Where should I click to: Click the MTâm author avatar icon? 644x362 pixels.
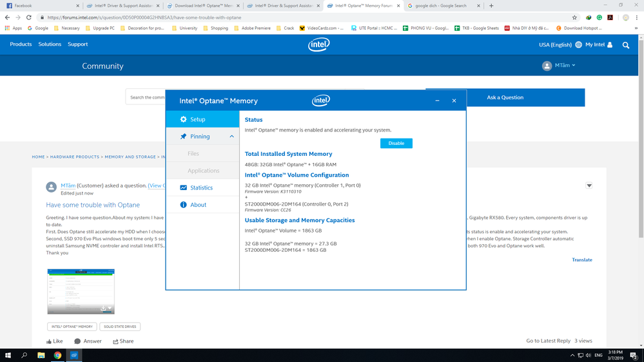[x=52, y=187]
